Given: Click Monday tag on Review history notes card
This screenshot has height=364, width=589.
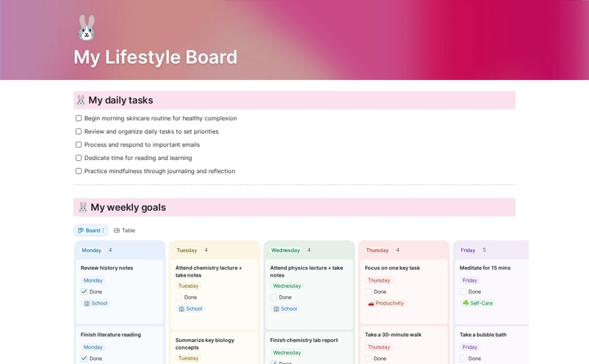Looking at the screenshot, I should pos(93,280).
